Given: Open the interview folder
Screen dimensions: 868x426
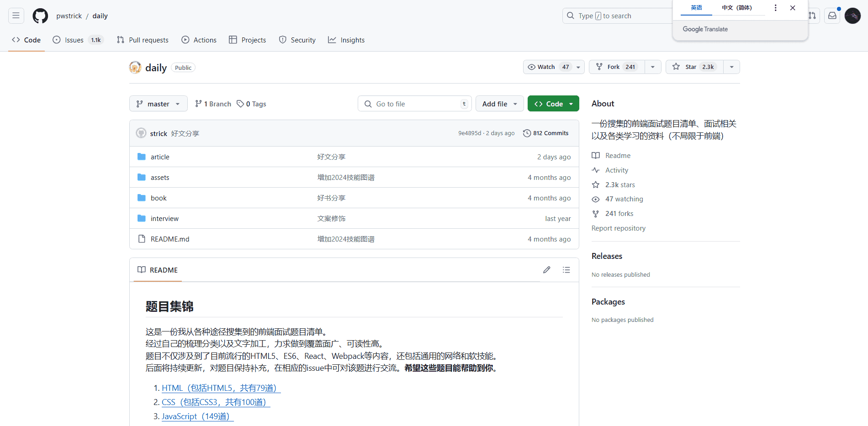Looking at the screenshot, I should coord(164,219).
